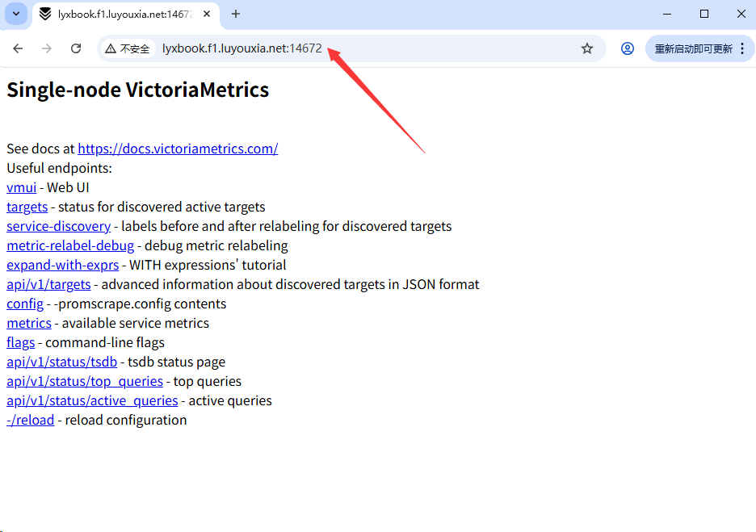The image size is (756, 532).
Task: Maximize the browser window
Action: [704, 14]
